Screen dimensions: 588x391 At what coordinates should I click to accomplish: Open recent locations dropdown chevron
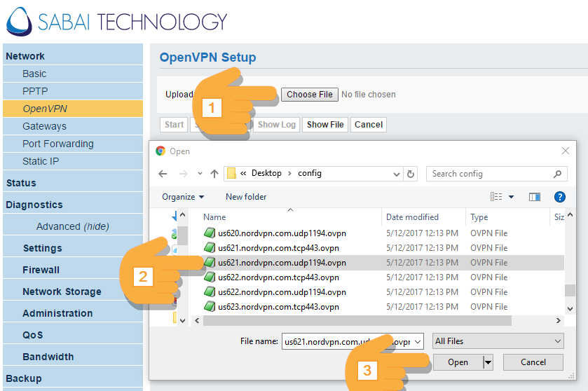click(200, 174)
